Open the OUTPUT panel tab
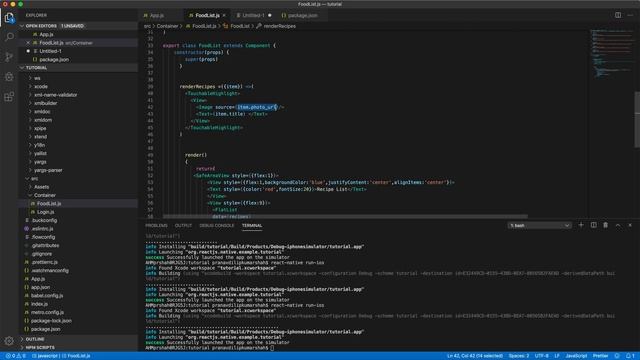This screenshot has height=360, width=640. click(183, 225)
